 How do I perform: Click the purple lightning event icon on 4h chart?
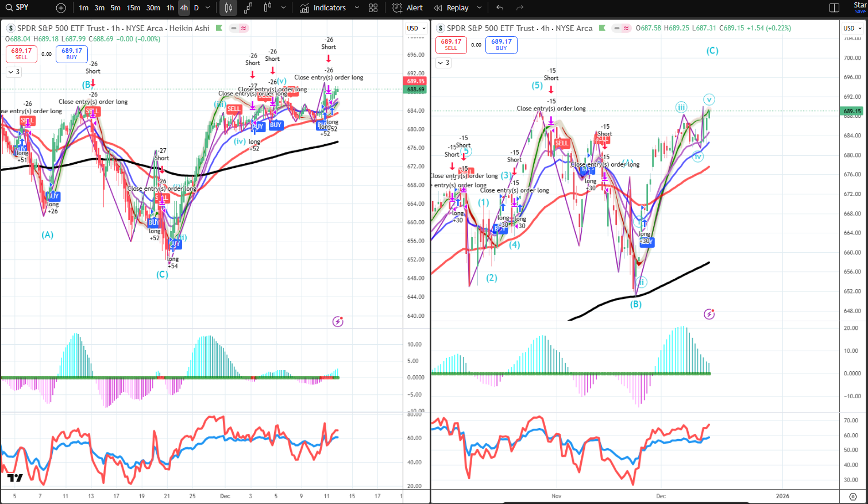709,314
